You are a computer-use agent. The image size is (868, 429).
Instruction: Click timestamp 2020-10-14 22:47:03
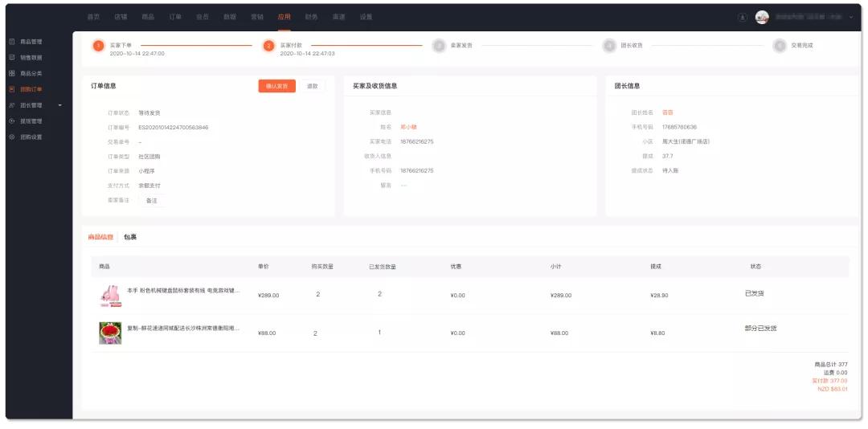point(307,54)
